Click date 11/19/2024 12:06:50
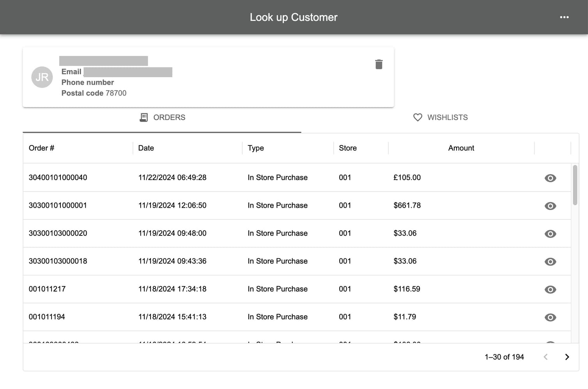588x389 pixels. tap(172, 205)
